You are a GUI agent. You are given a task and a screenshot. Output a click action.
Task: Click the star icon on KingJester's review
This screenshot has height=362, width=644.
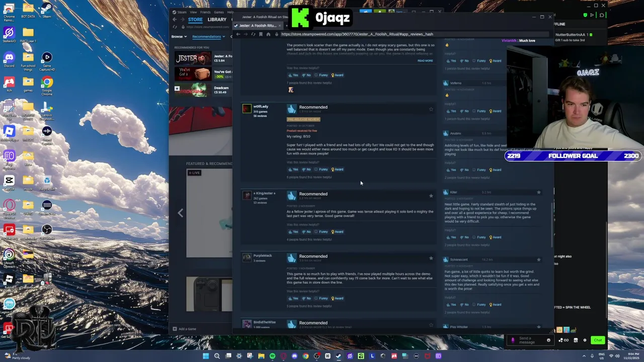(431, 196)
